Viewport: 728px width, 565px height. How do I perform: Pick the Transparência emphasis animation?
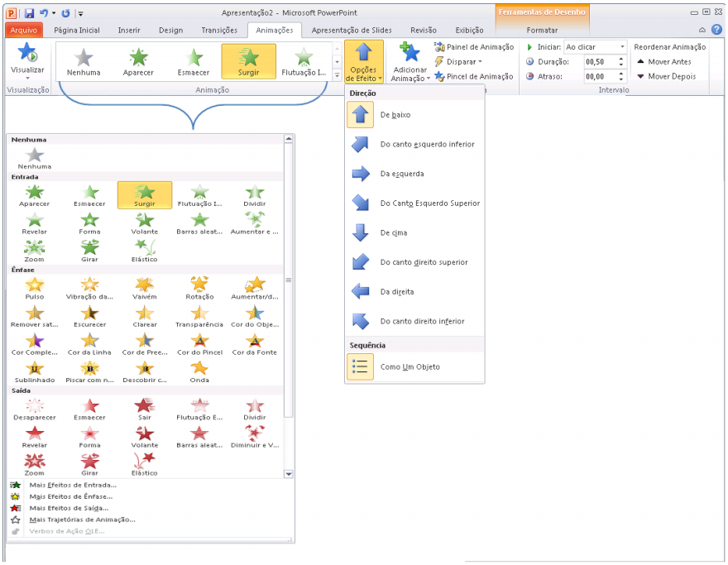199,316
